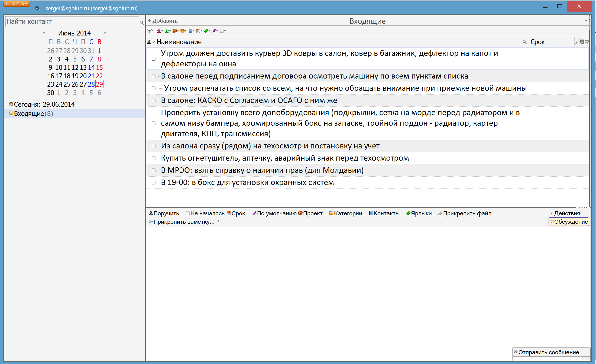Open the funnel filter toolbar icon

pyautogui.click(x=150, y=31)
